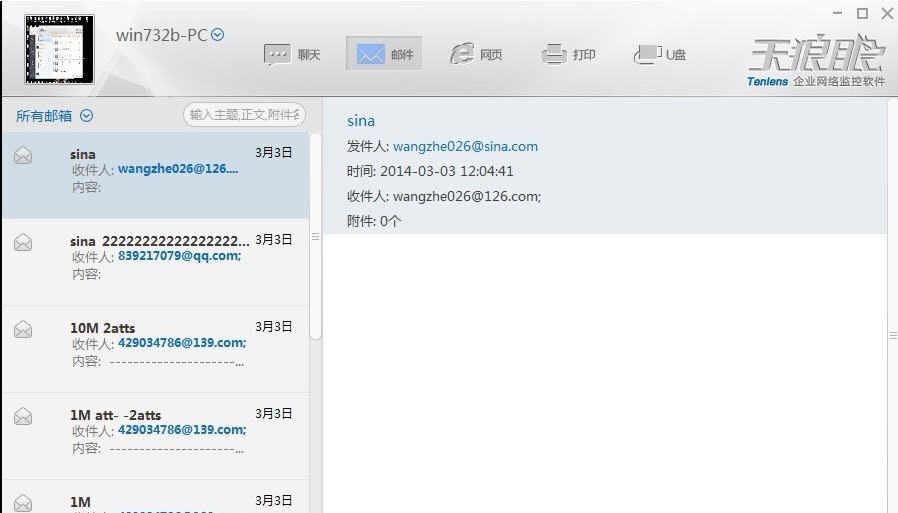Click the Internet Explorer web icon

(x=462, y=54)
